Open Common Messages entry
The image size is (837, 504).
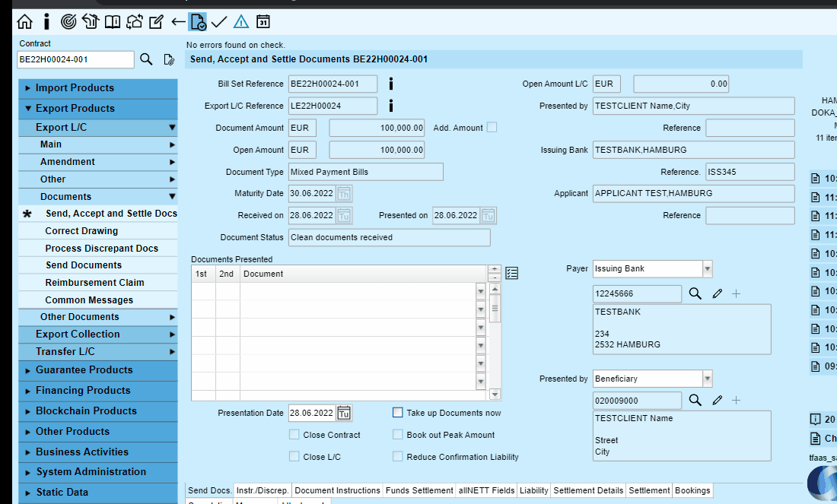coord(98,300)
